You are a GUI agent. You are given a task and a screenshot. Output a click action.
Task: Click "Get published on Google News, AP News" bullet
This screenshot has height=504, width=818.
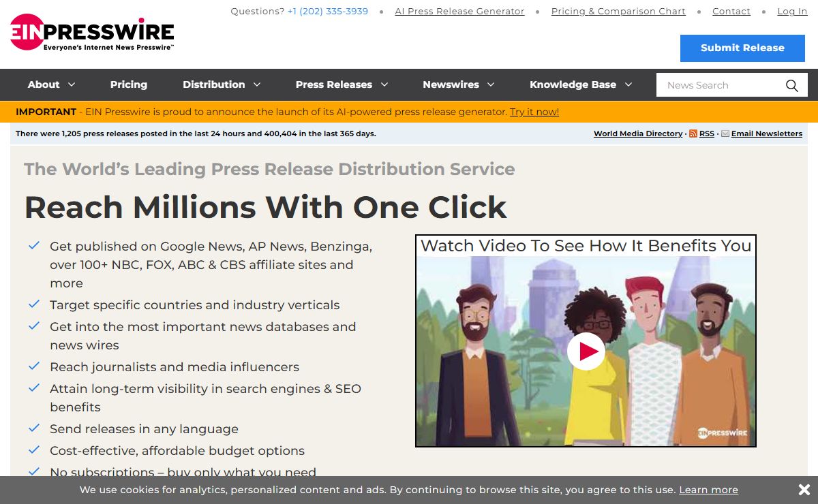[211, 264]
